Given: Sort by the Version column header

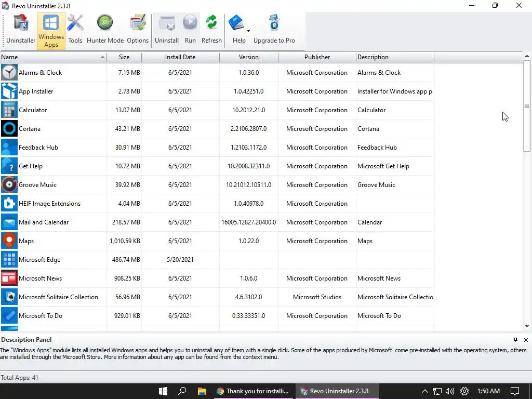Looking at the screenshot, I should [x=249, y=57].
